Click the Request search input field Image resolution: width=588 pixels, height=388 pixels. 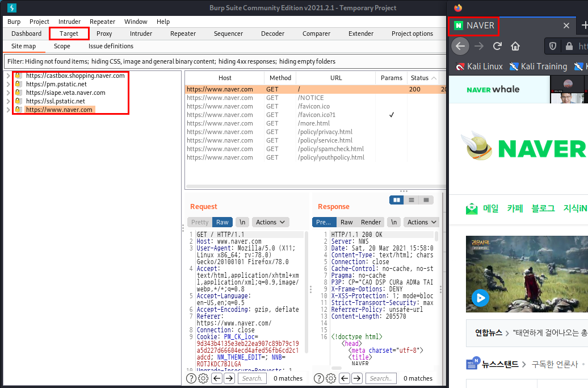(x=252, y=378)
